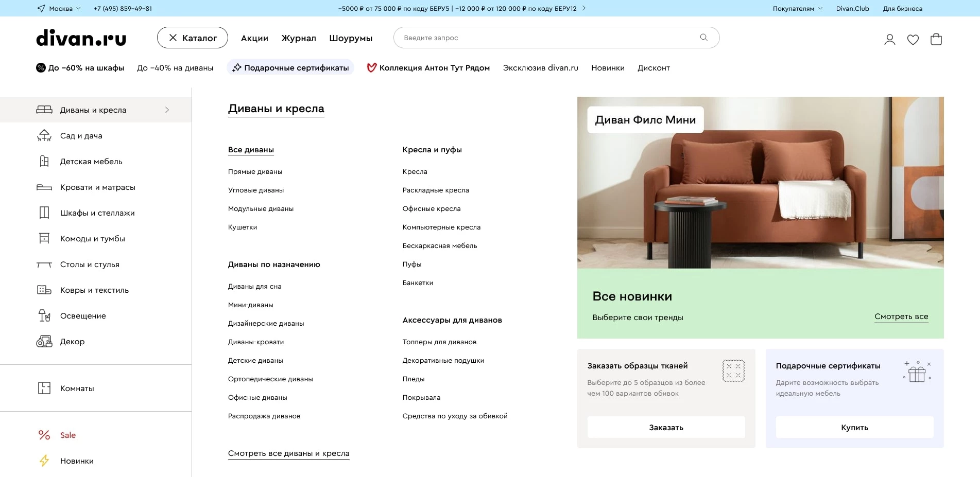Click inside the search input field
Viewport: 980px width, 477px height.
point(515,37)
